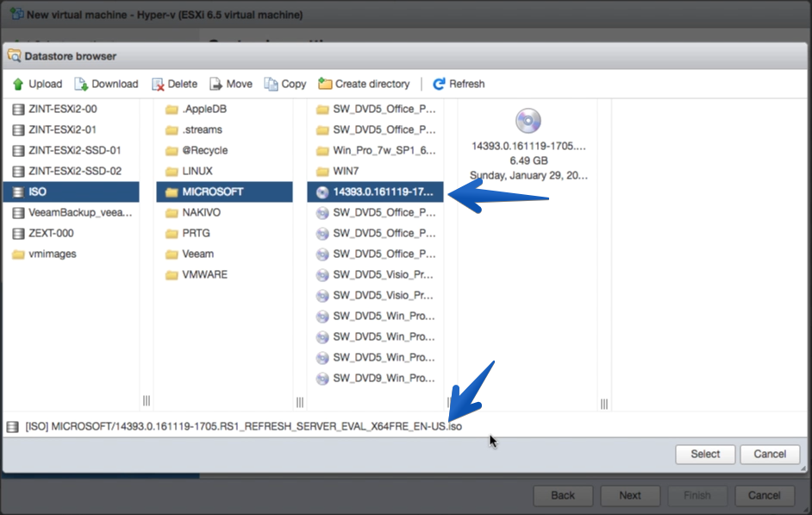The image size is (812, 515).
Task: Open the MICROSOFT folder
Action: click(x=224, y=192)
